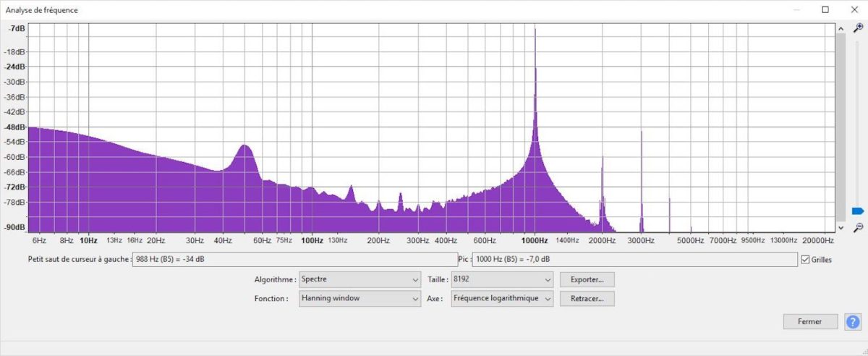Screen dimensions: 868x356
Task: Click the blue vertical zoom slider handle
Action: point(858,211)
